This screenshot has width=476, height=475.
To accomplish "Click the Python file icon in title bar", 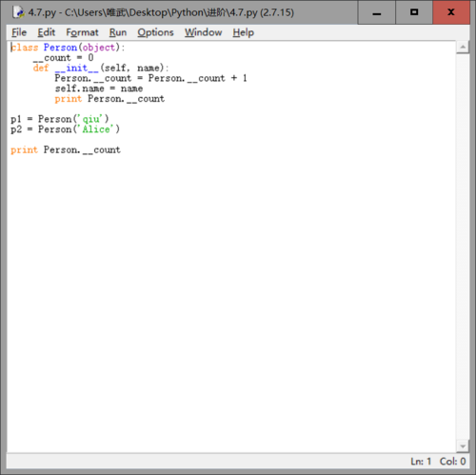I will [19, 12].
